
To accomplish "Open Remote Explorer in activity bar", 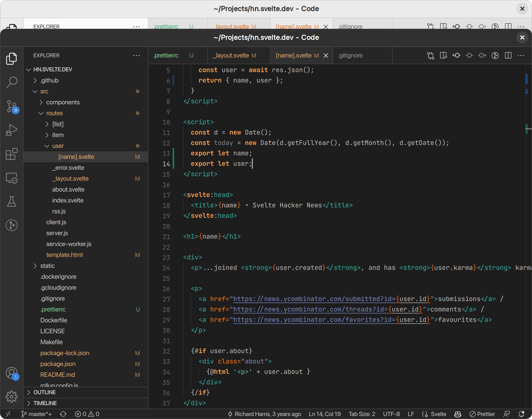I will (11, 178).
